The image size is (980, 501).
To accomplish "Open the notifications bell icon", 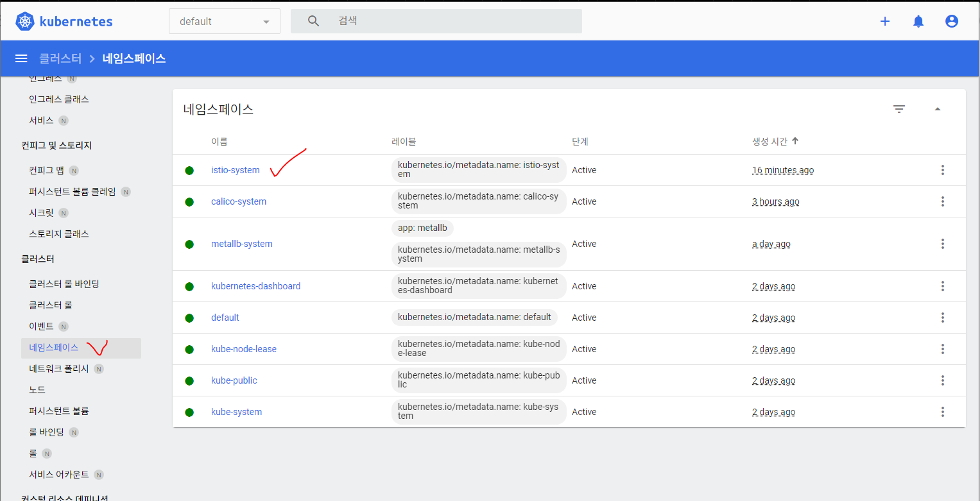I will click(918, 21).
